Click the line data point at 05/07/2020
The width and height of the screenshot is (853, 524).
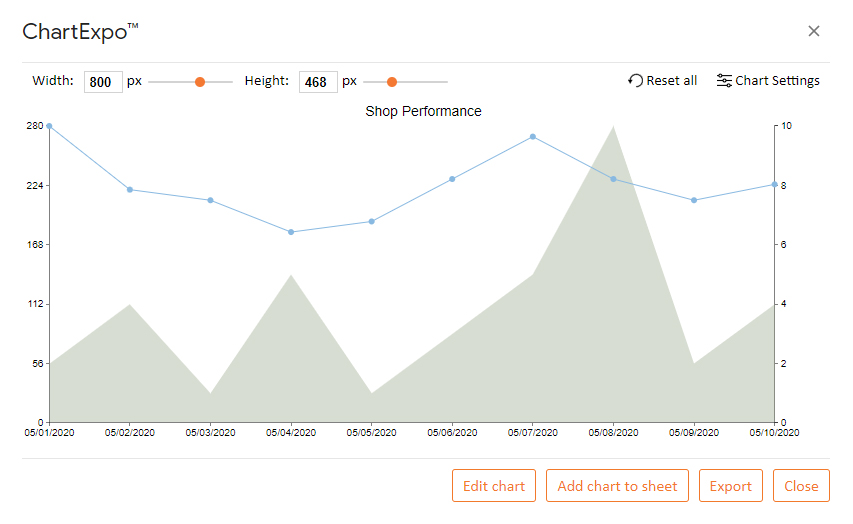click(533, 137)
